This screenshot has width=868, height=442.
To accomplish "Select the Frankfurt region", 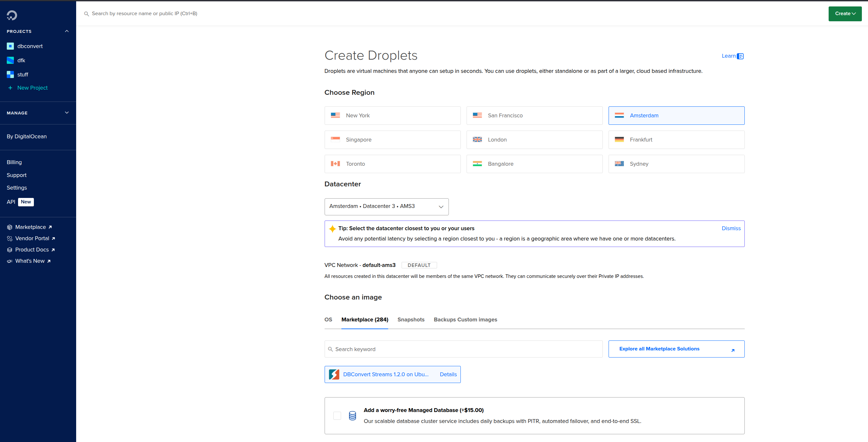I will point(676,140).
